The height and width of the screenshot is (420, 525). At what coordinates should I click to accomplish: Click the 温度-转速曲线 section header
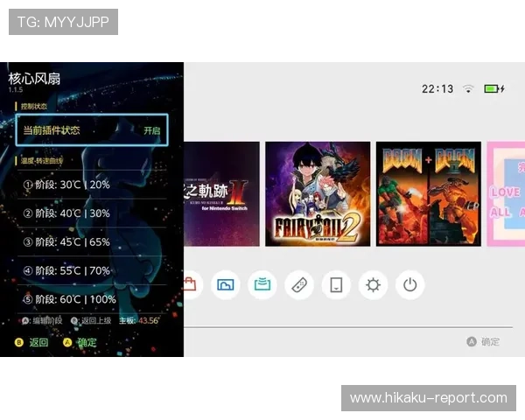[41, 161]
